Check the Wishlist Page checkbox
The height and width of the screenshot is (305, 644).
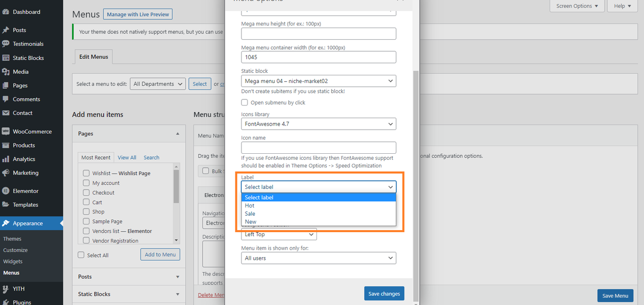(87, 173)
